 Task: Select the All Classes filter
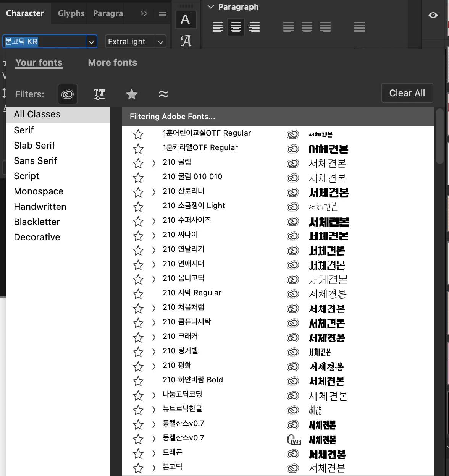tap(58, 114)
